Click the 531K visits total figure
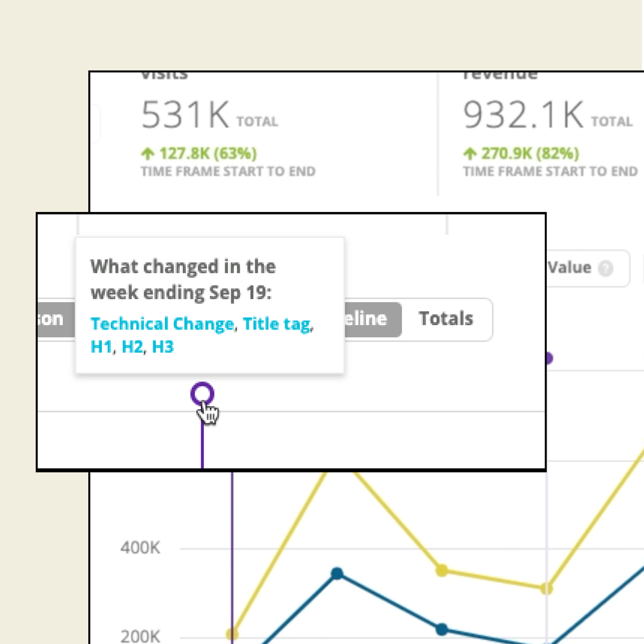 [185, 115]
